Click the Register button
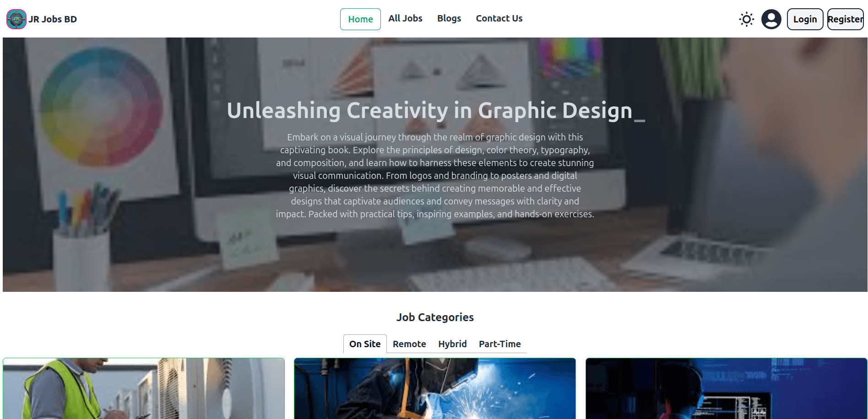Viewport: 868px width, 419px height. pyautogui.click(x=845, y=19)
